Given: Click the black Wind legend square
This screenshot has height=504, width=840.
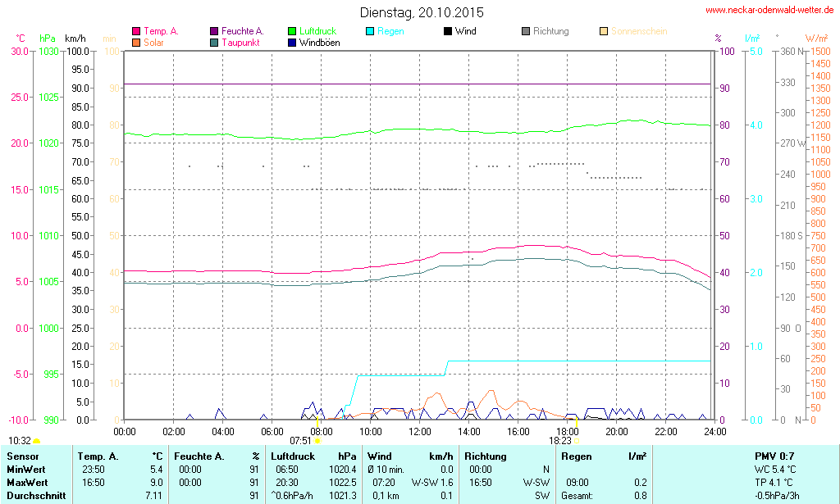Looking at the screenshot, I should pyautogui.click(x=447, y=32).
